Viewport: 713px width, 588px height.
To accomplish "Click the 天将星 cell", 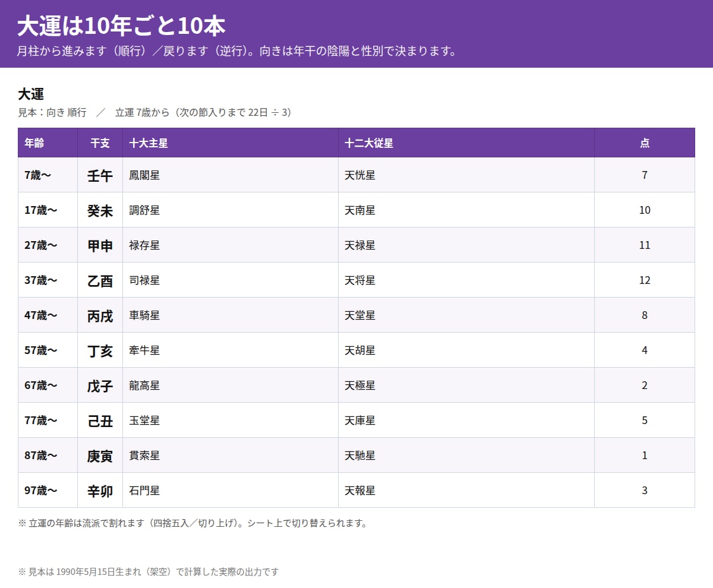I will 466,280.
